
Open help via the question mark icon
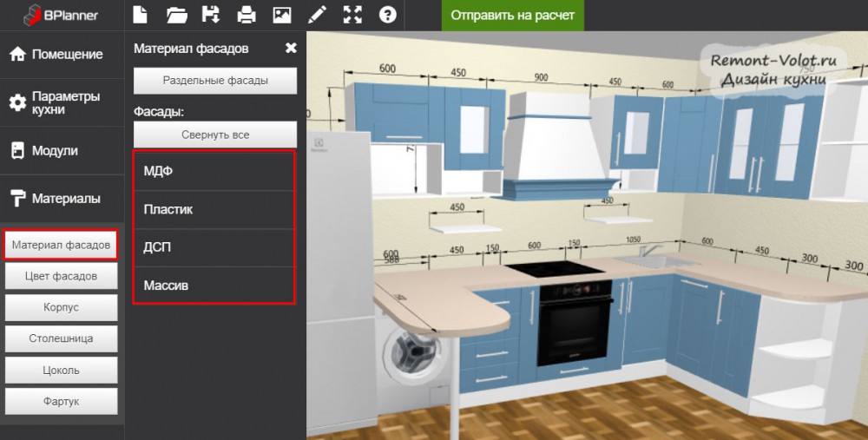387,15
